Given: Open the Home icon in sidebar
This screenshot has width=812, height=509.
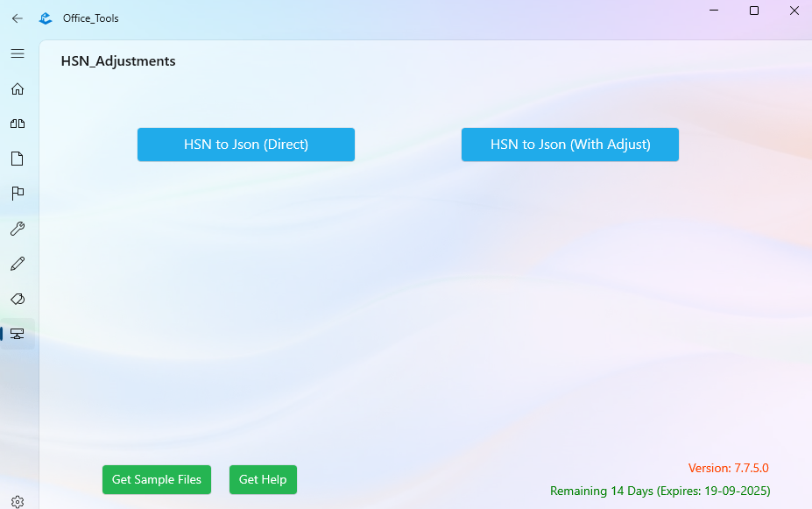Looking at the screenshot, I should click(17, 88).
